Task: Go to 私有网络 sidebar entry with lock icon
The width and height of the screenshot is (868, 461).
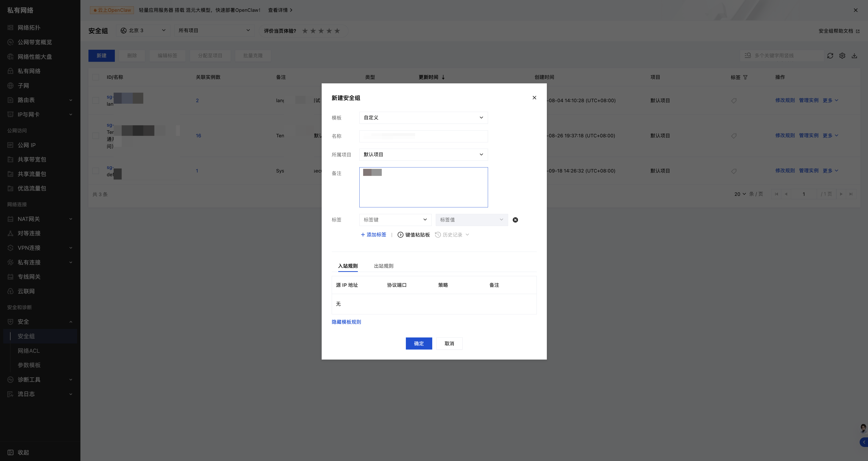Action: pyautogui.click(x=29, y=71)
